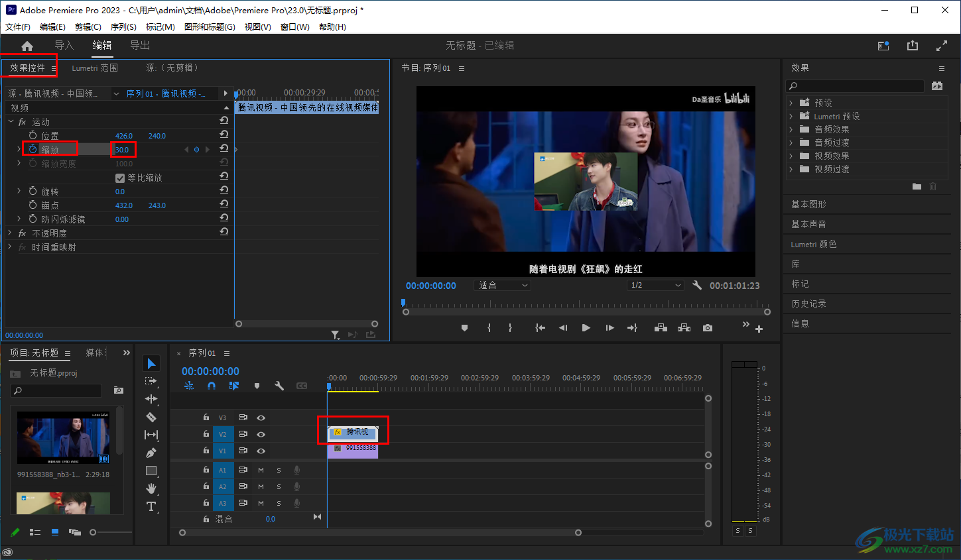Viewport: 961px width, 560px height.
Task: Expand the 不透明度 effect section
Action: pos(10,233)
